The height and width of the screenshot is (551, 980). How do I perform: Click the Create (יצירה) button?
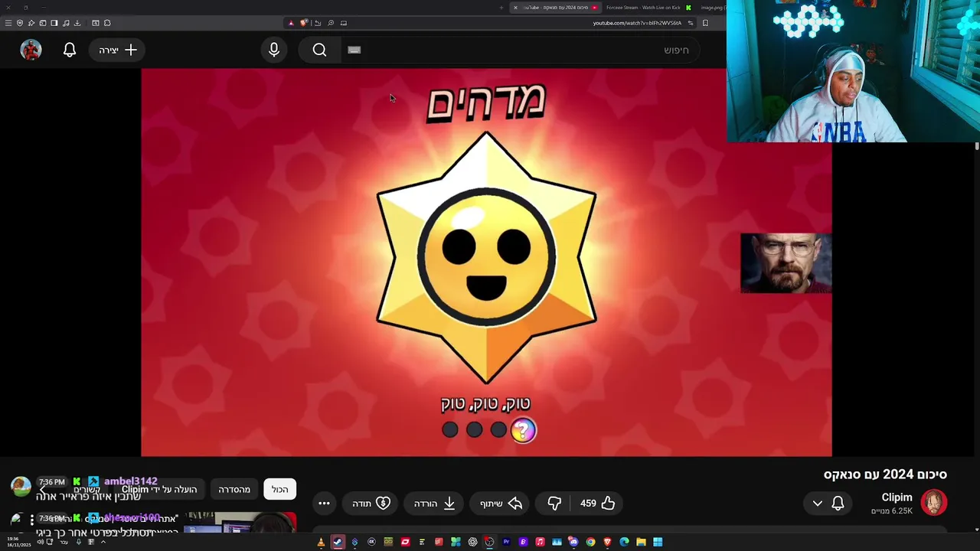point(117,50)
